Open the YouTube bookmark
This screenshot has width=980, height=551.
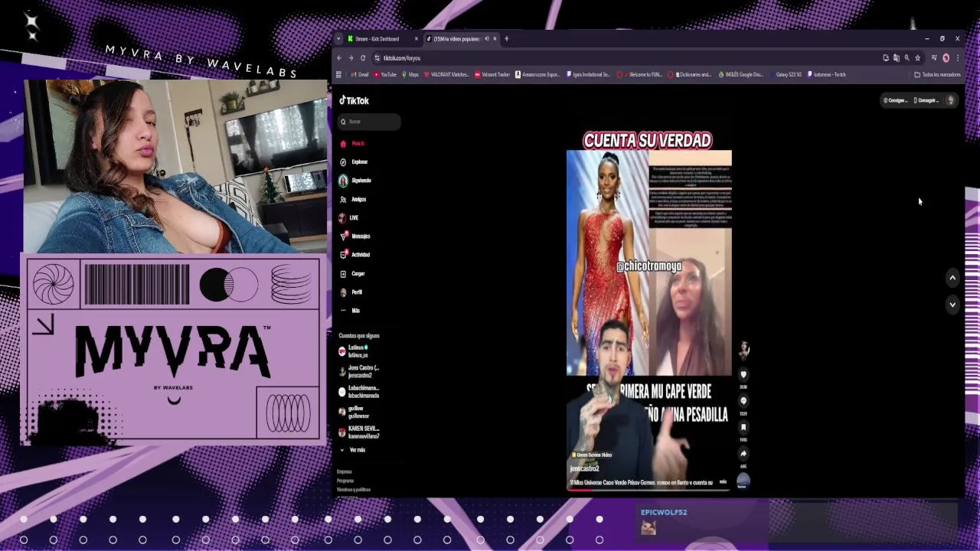(385, 75)
